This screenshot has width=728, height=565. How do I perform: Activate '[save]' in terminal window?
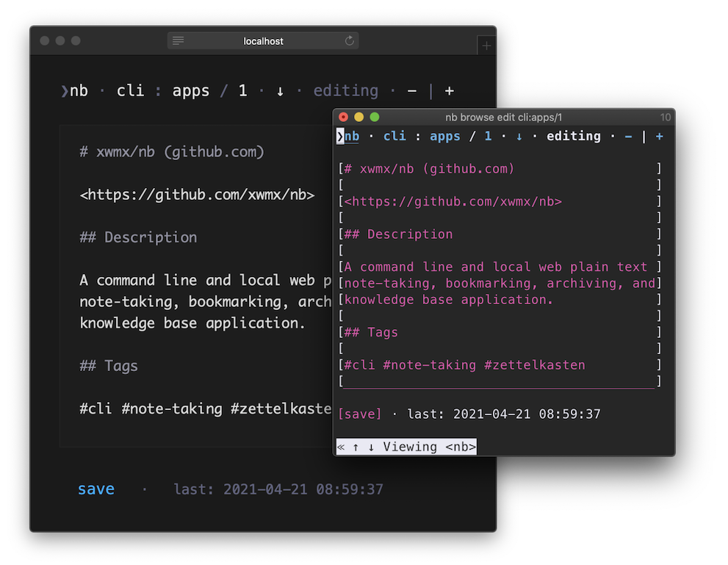click(360, 414)
